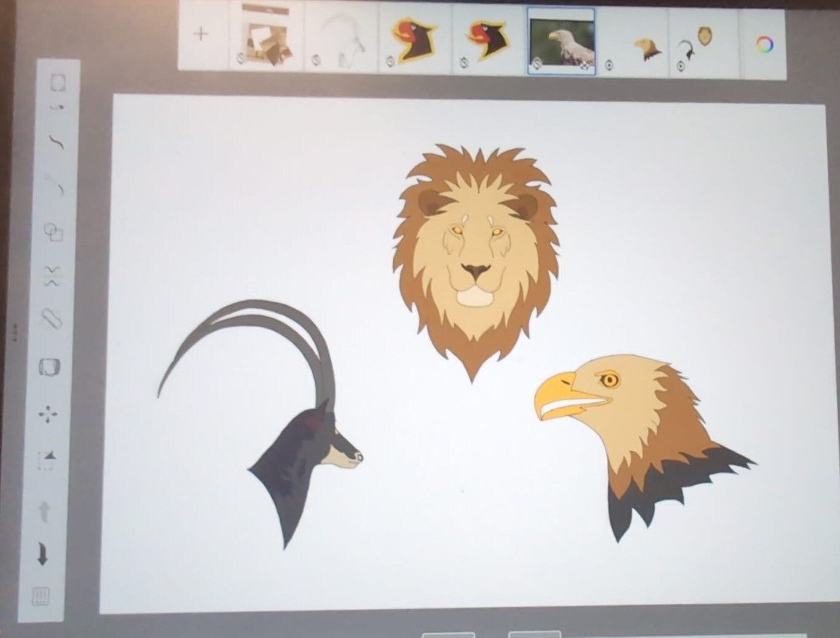The image size is (840, 638).
Task: Open the color wheel picker
Action: point(764,44)
